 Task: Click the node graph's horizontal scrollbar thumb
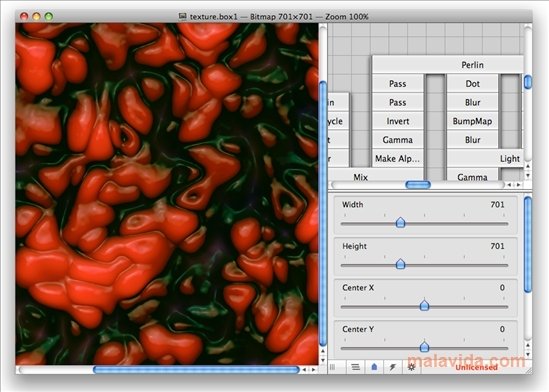pyautogui.click(x=418, y=184)
